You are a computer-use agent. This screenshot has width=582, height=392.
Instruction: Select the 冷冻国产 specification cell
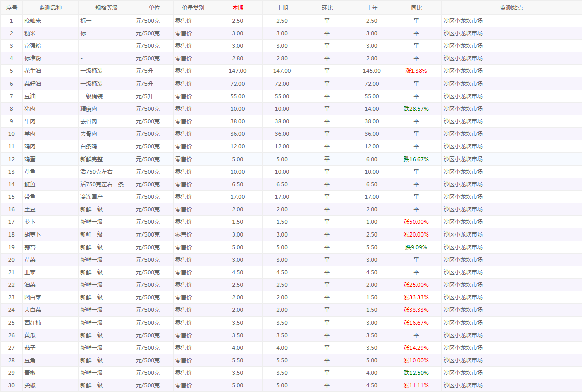pyautogui.click(x=91, y=197)
